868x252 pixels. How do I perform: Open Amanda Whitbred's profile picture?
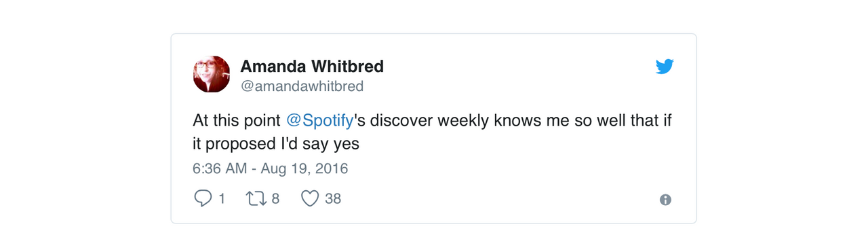212,74
